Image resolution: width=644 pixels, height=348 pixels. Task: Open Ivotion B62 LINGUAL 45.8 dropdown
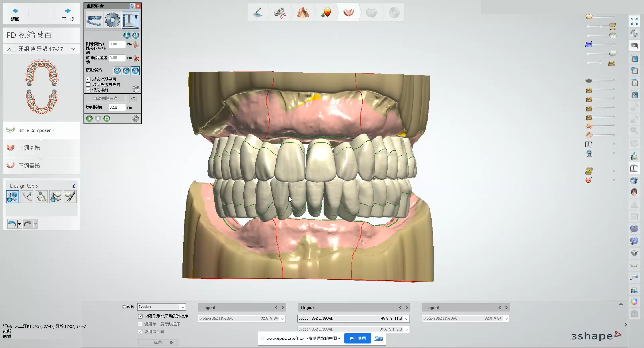pos(406,319)
